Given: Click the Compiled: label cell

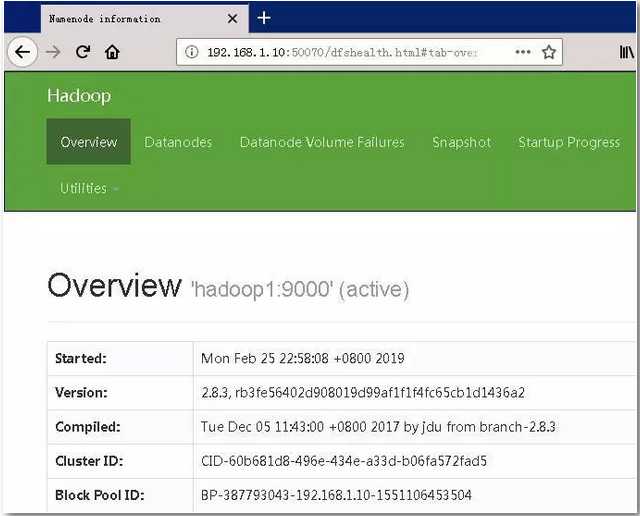Looking at the screenshot, I should click(x=120, y=427).
